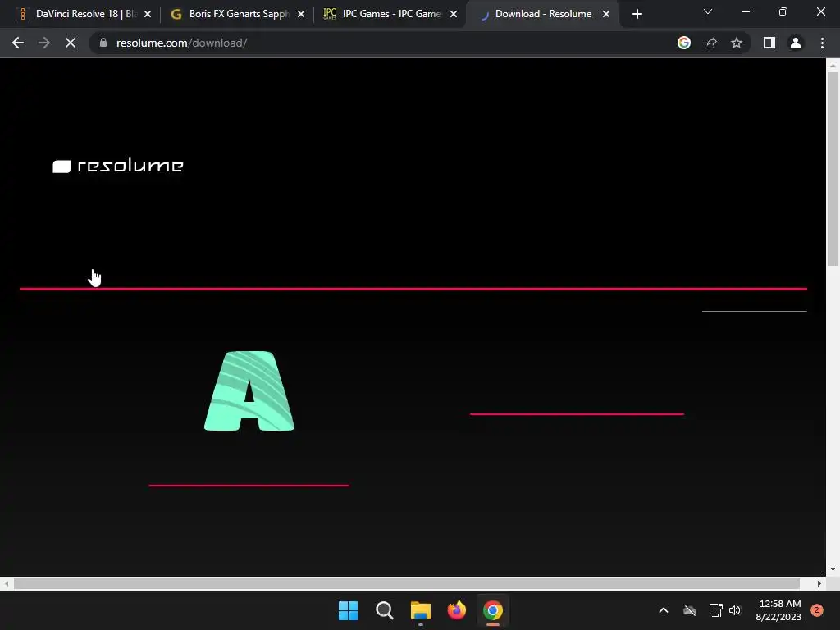The width and height of the screenshot is (840, 630).
Task: Open the Windows Start menu
Action: [348, 610]
